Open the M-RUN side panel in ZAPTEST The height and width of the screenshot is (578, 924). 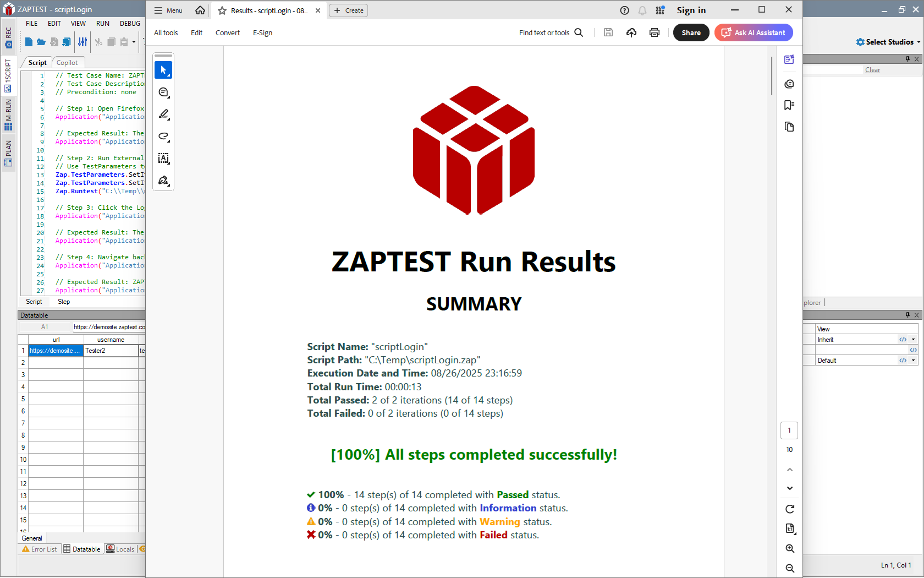[x=8, y=114]
